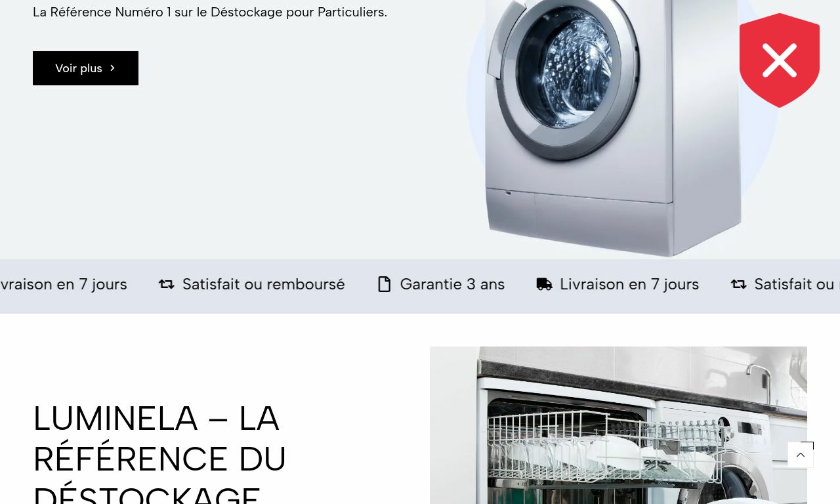Click the delivery truck icon beside Livraison
The height and width of the screenshot is (504, 840).
point(544,284)
